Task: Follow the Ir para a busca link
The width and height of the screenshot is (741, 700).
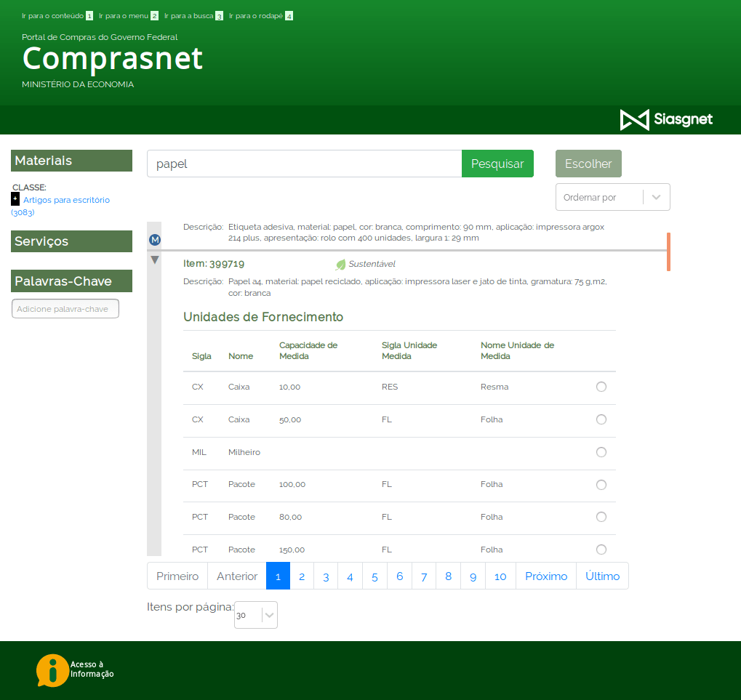Action: tap(193, 16)
